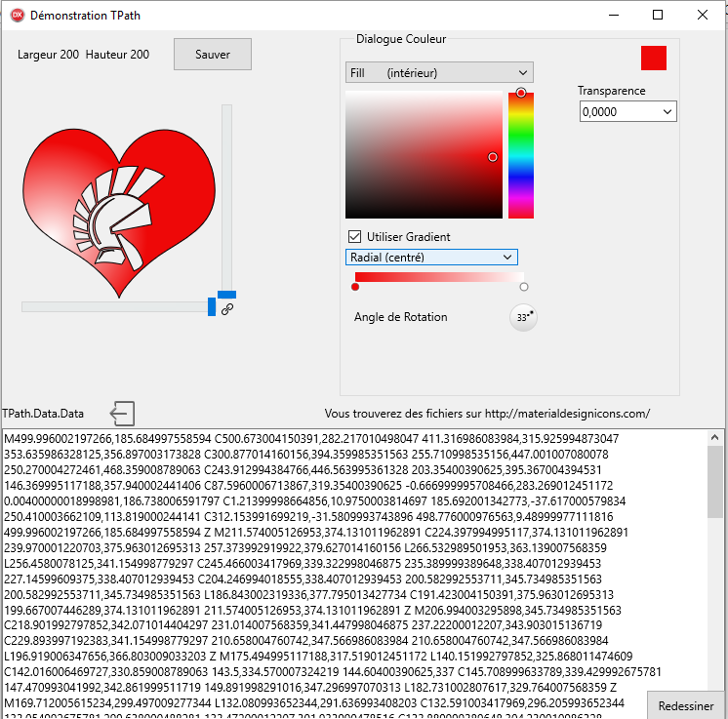
Task: Expand the Radial (centré) gradient type dropdown
Action: click(431, 257)
